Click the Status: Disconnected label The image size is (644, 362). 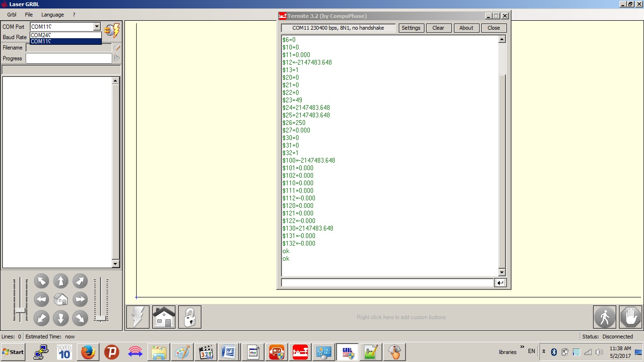[x=608, y=337]
